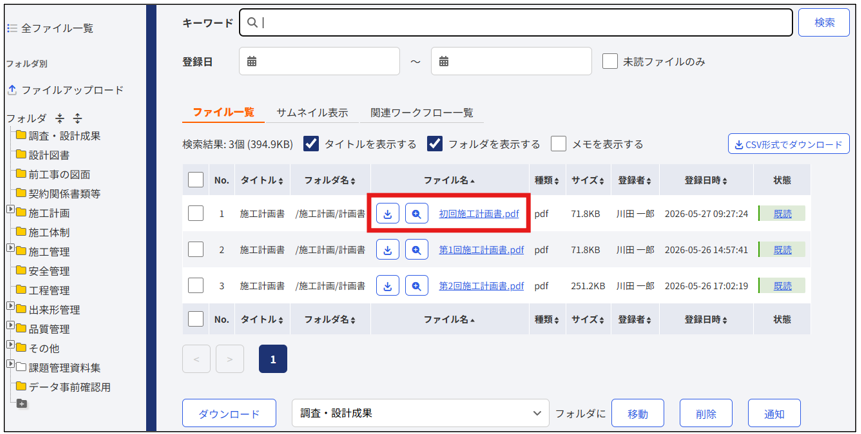Sort by top header サイズ column
The height and width of the screenshot is (434, 861).
588,180
